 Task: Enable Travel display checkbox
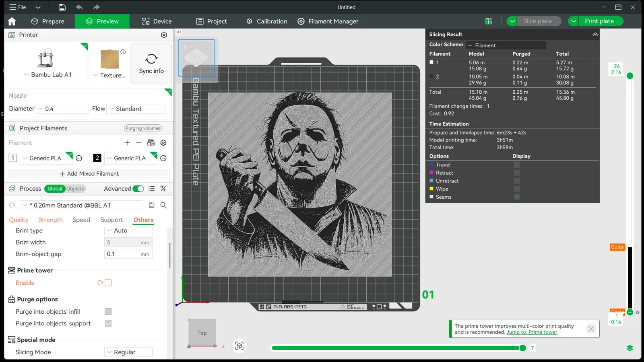pos(517,165)
